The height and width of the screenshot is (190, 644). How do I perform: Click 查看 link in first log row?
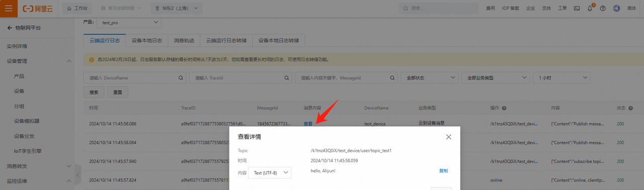tap(308, 123)
